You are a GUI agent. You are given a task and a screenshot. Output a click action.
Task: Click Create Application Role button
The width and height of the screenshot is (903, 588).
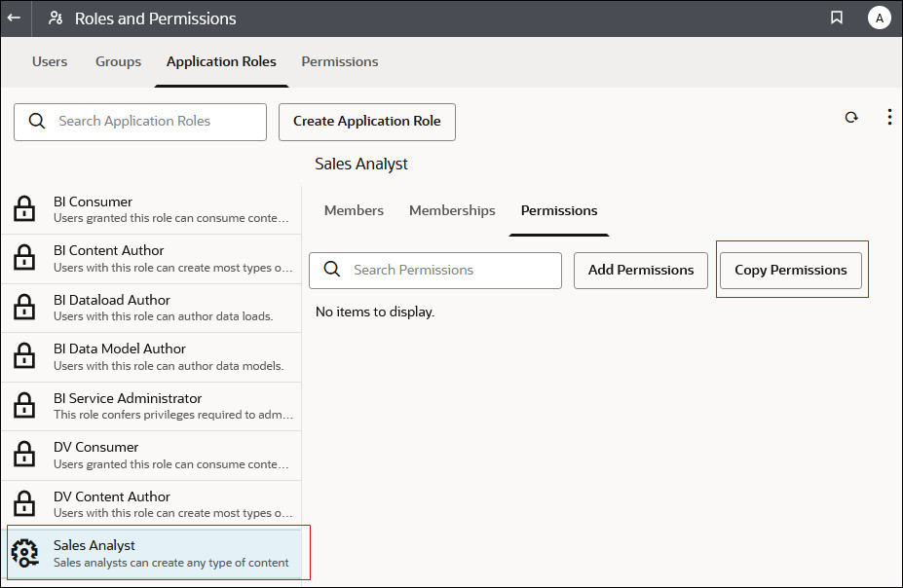tap(366, 122)
